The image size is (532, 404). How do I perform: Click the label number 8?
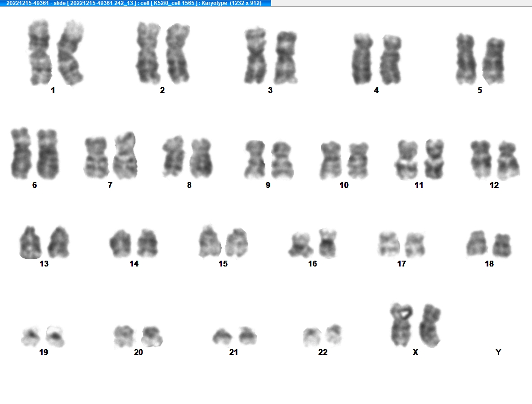(x=189, y=186)
